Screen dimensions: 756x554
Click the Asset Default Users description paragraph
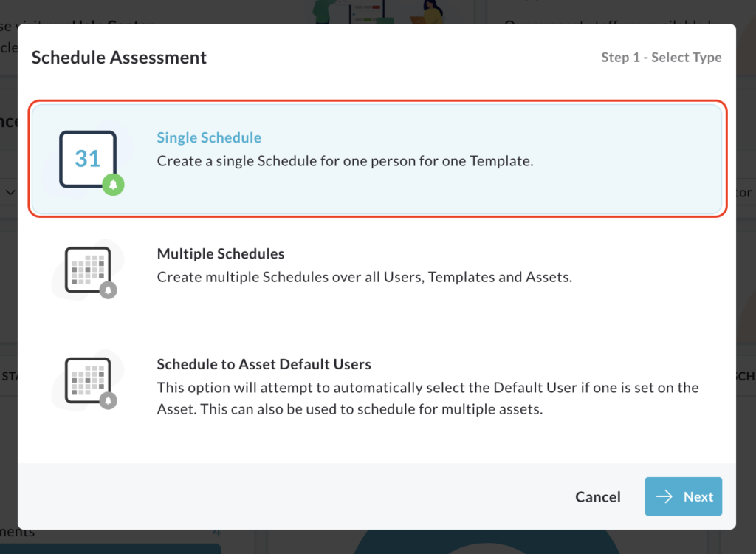[x=427, y=398]
